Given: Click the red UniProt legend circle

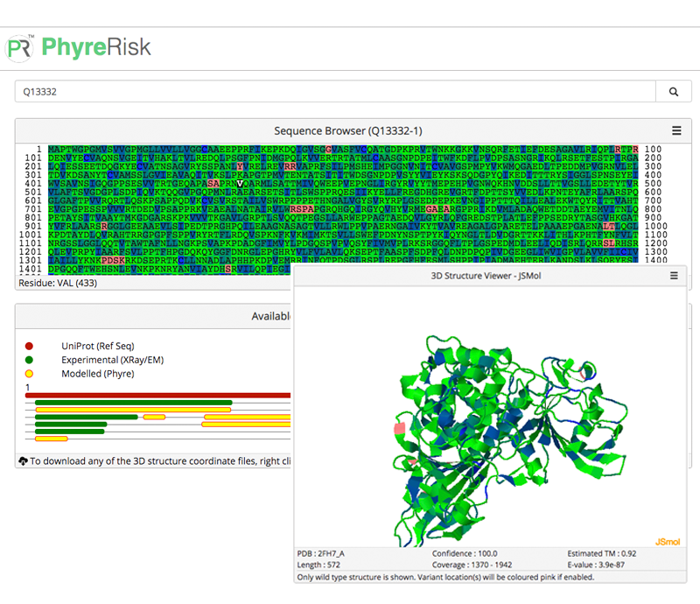Looking at the screenshot, I should (x=29, y=346).
